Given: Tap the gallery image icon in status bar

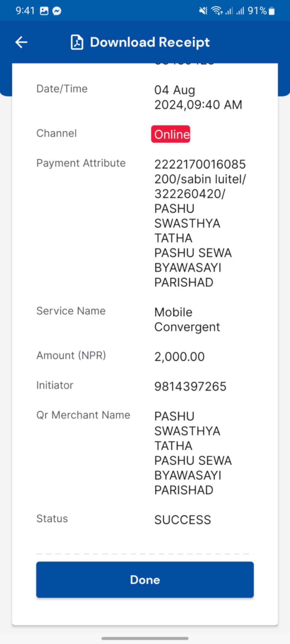Looking at the screenshot, I should point(44,11).
